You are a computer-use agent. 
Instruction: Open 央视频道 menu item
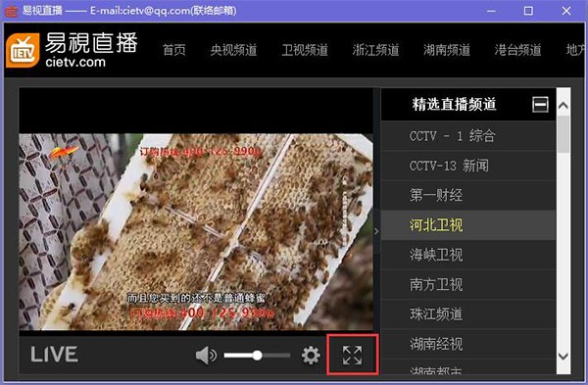[233, 50]
